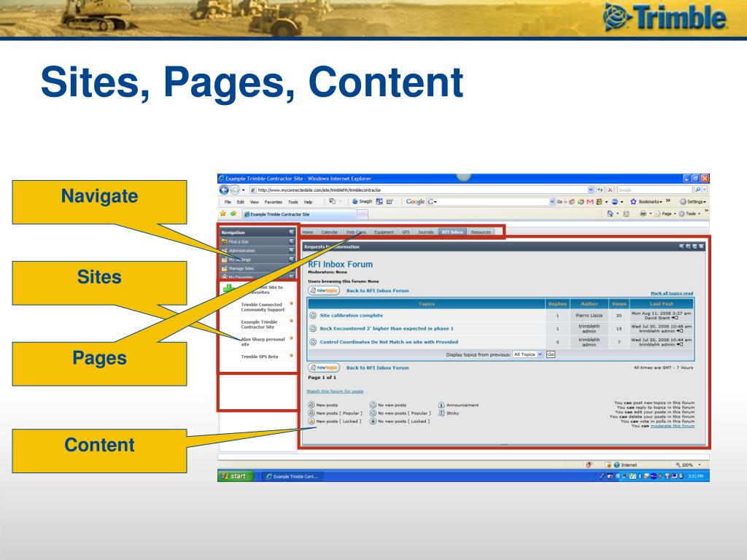The width and height of the screenshot is (747, 560).
Task: Click the Windows start button
Action: click(236, 476)
